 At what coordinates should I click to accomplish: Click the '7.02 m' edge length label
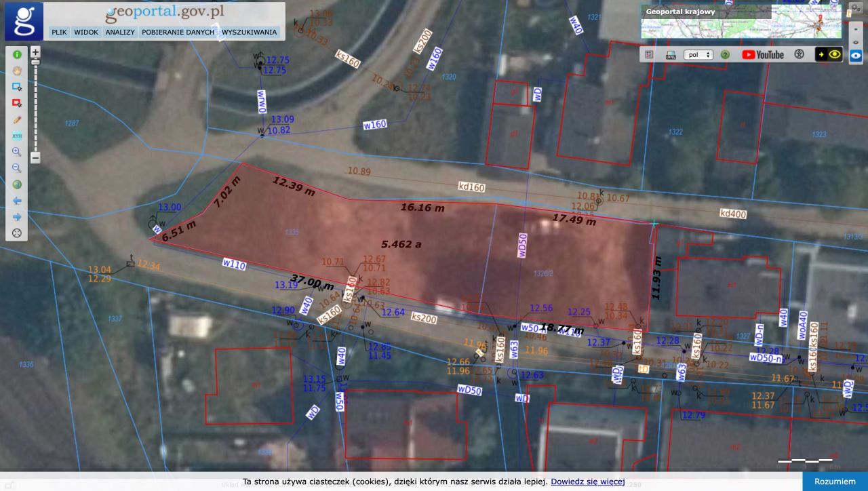tap(226, 191)
